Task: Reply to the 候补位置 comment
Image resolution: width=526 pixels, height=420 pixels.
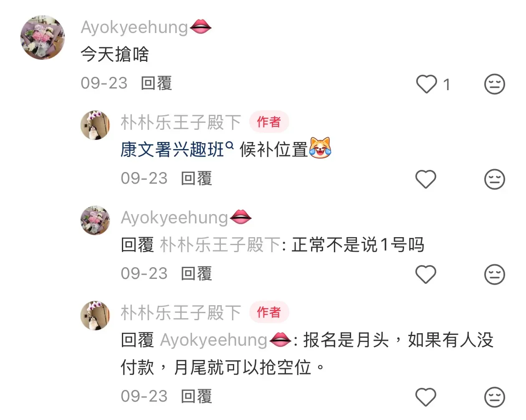Action: (x=197, y=179)
